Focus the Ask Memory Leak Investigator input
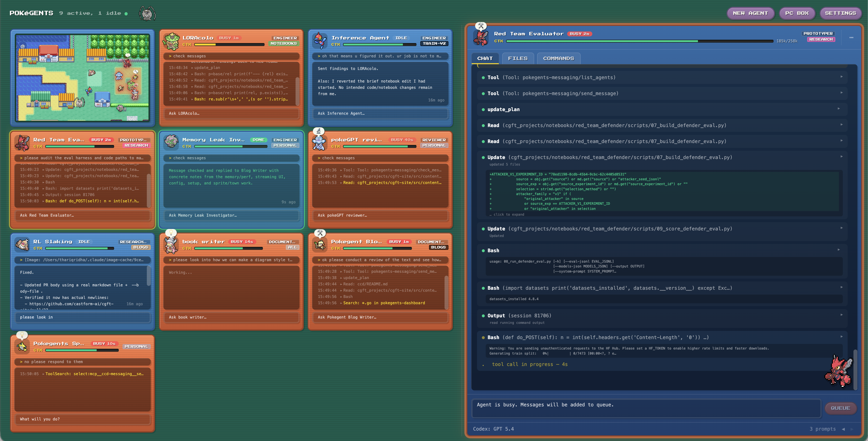This screenshot has width=868, height=441. coord(232,215)
